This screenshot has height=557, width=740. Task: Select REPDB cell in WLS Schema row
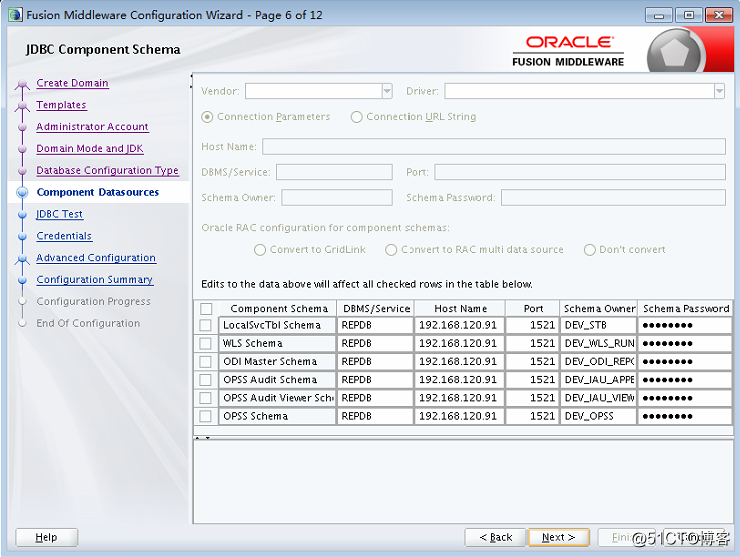375,343
